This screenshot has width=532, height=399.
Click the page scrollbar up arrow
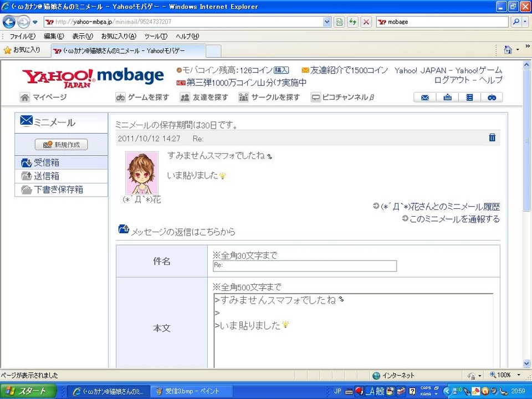pos(526,64)
